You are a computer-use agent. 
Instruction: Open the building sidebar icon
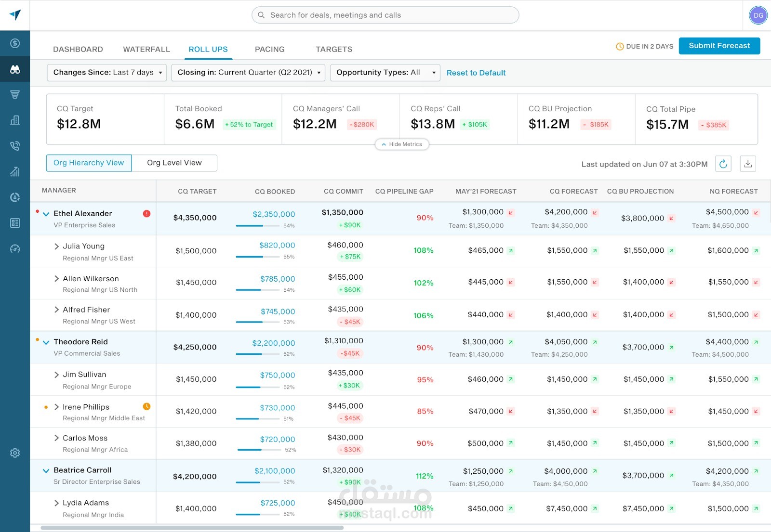coord(15,120)
